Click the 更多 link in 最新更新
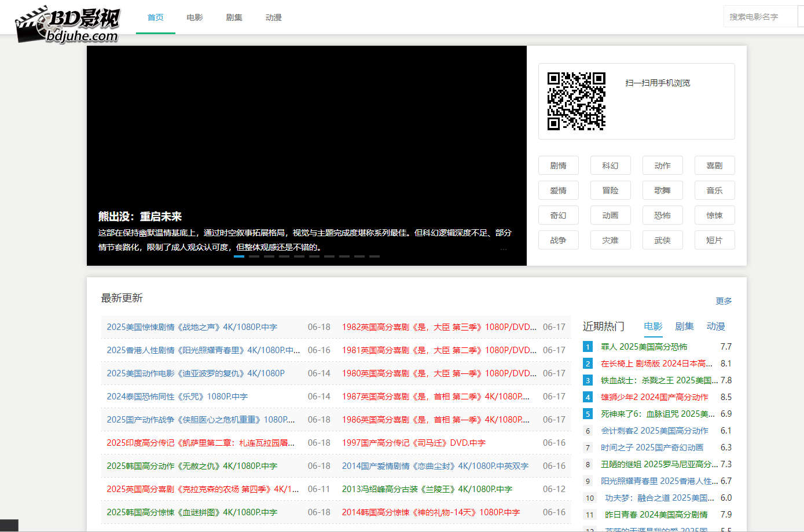The height and width of the screenshot is (532, 804). pos(724,301)
